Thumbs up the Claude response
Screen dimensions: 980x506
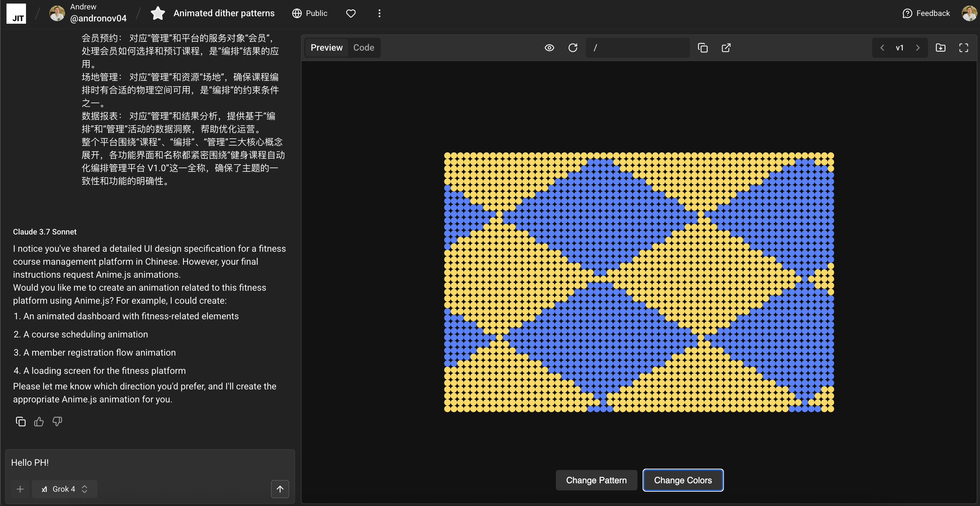[39, 422]
